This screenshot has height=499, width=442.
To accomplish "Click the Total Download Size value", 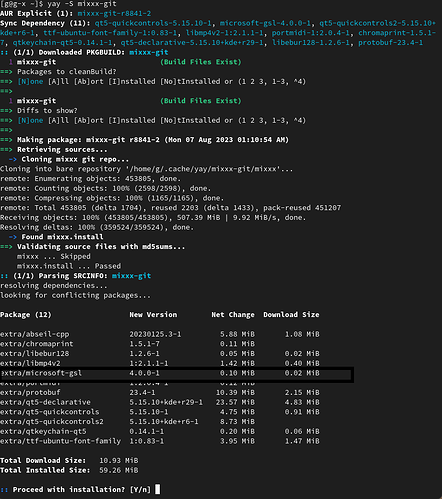I will (119, 460).
